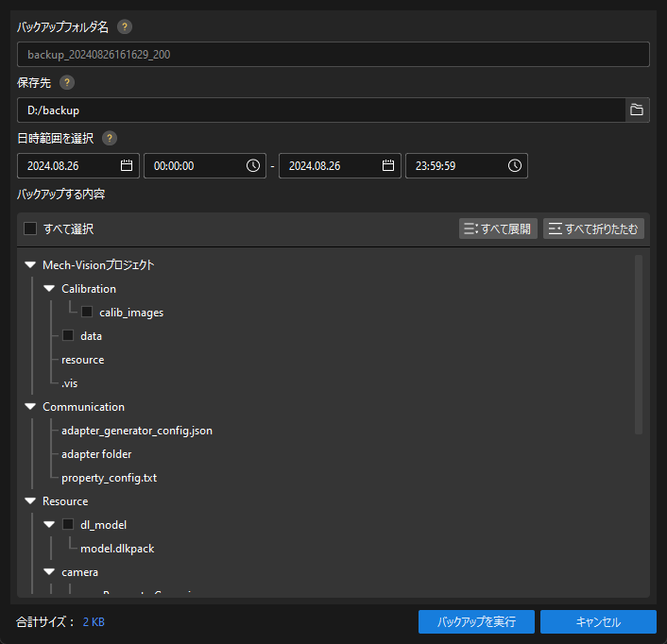Open clock picker for end time 23:59:59
Viewport: 667px width, 644px height.
(515, 165)
